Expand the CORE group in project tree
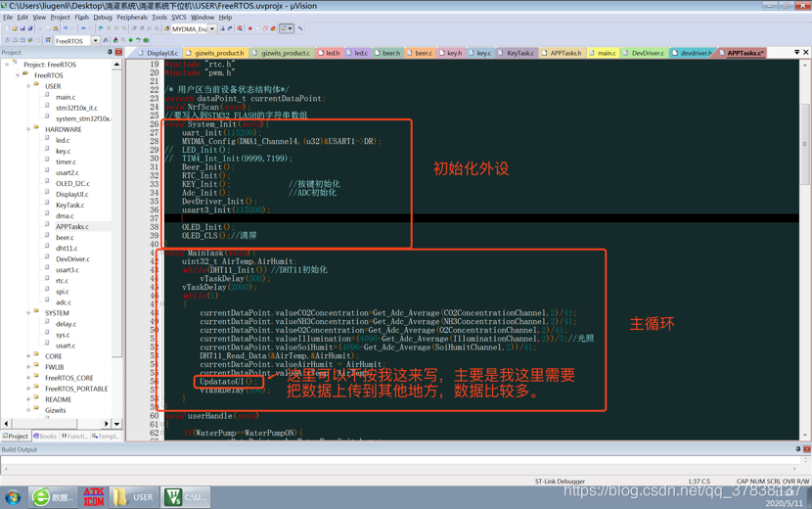Viewport: 812px width, 509px height. pos(28,356)
